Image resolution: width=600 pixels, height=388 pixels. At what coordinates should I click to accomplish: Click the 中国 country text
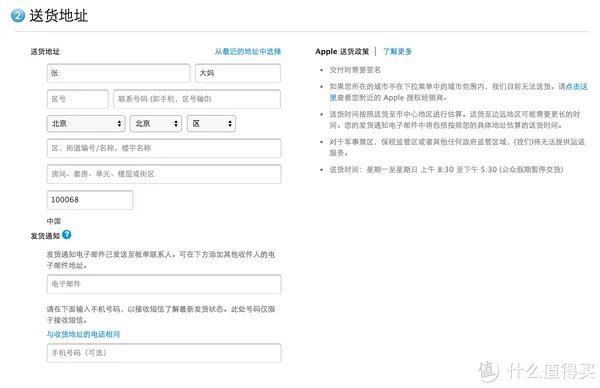(54, 221)
